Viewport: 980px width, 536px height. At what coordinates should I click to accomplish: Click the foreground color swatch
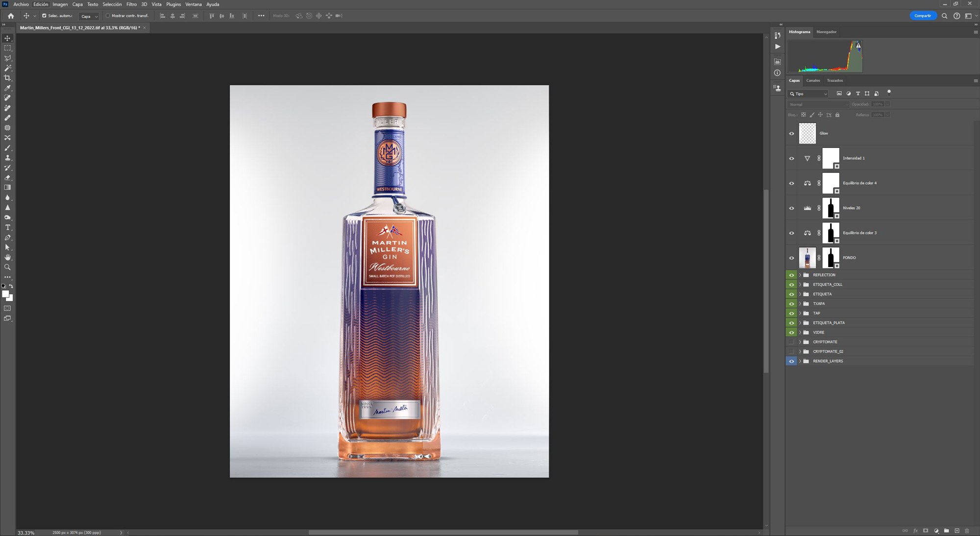point(5,294)
